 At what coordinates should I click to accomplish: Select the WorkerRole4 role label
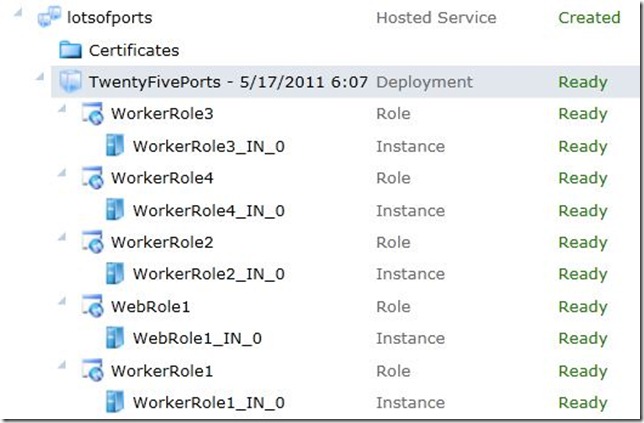point(162,178)
